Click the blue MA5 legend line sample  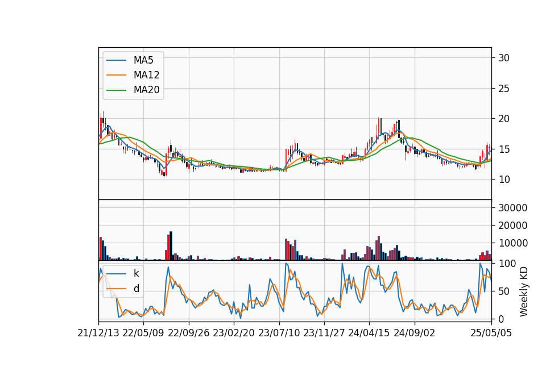click(116, 61)
